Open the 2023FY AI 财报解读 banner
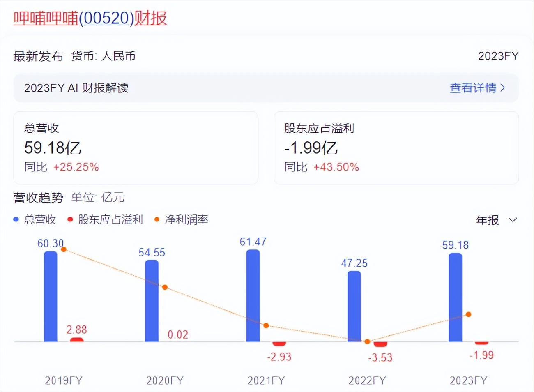The image size is (534, 392). (x=266, y=88)
